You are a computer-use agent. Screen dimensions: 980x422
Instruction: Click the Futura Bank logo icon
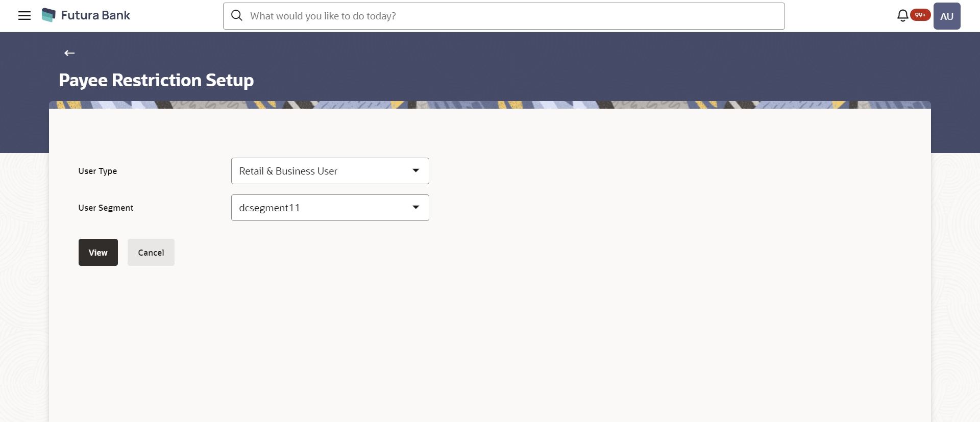coord(48,15)
